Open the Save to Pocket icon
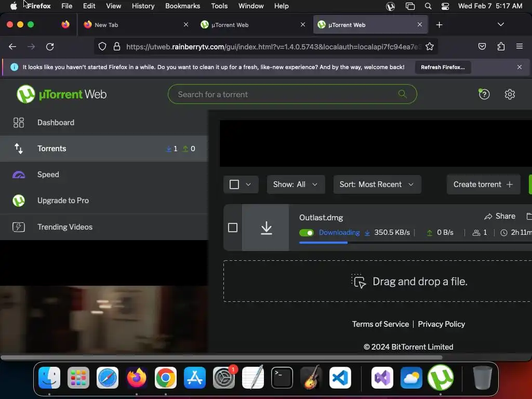The width and height of the screenshot is (532, 399). point(482,46)
